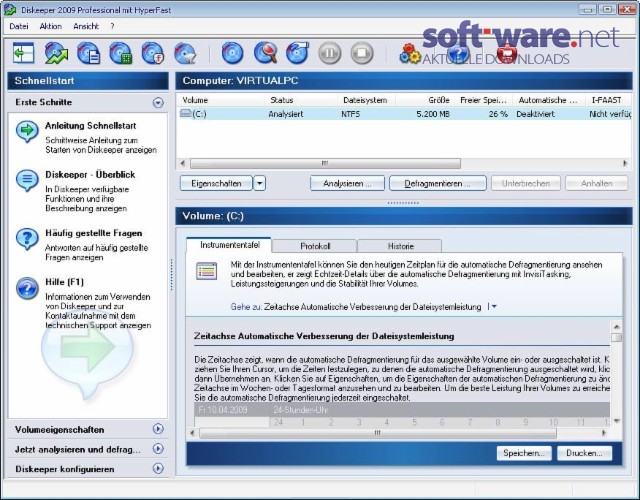Viewport: 640px width, 500px height.
Task: Click the grey pause toolbar button
Action: point(329,53)
